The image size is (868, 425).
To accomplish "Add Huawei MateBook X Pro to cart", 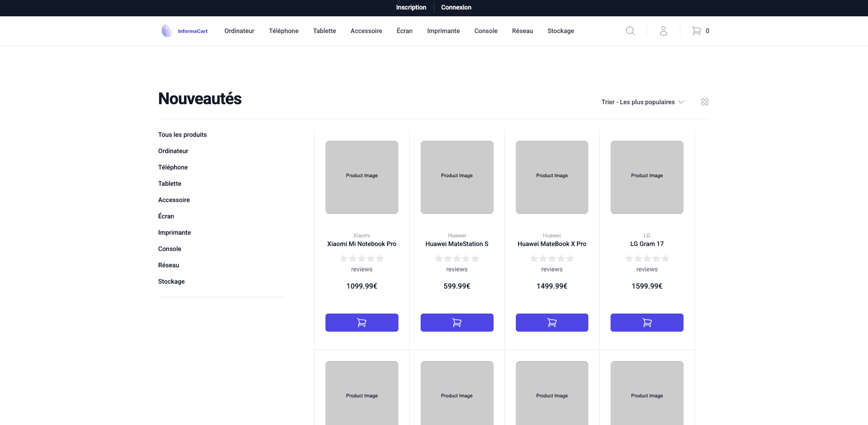I will [x=552, y=323].
